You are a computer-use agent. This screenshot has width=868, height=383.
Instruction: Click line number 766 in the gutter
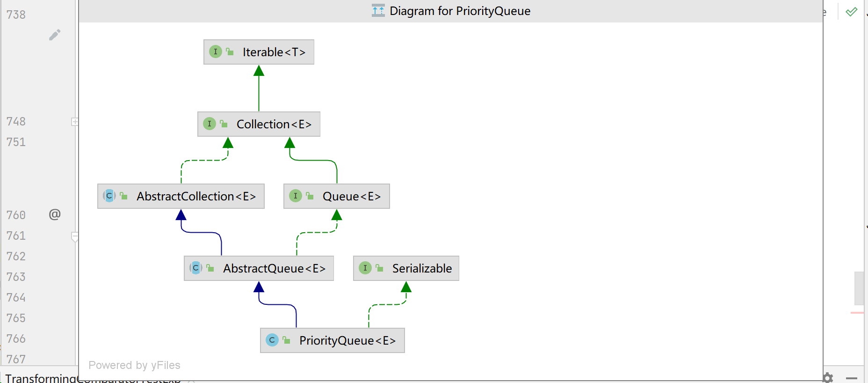point(16,339)
